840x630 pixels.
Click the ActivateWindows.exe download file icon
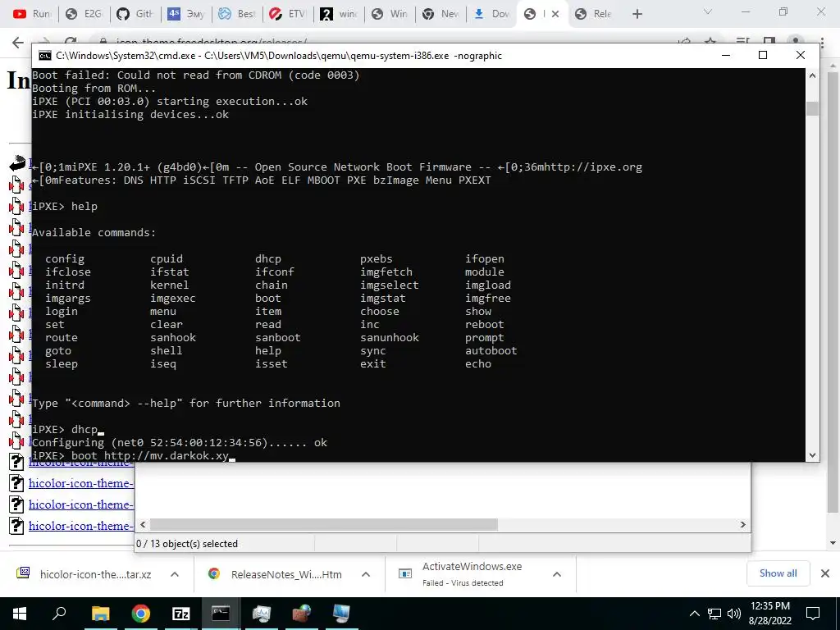(x=405, y=573)
